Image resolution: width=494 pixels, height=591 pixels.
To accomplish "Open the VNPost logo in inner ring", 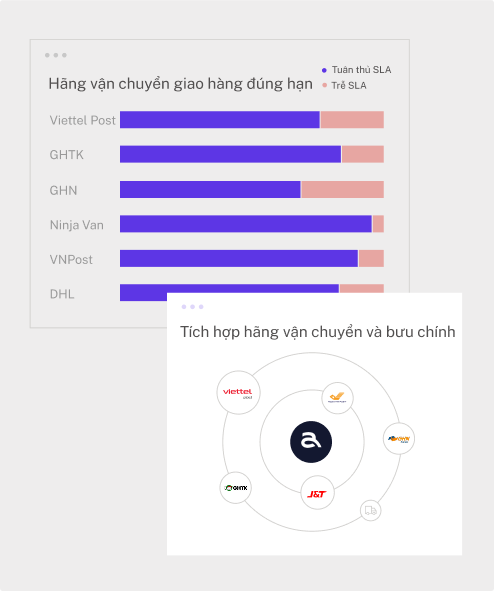I will [337, 398].
